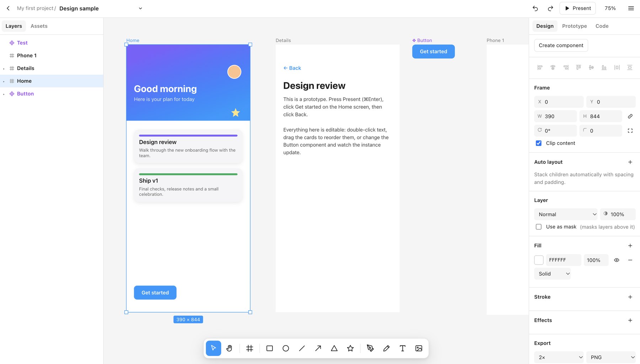Align left icon in Design panel

pos(540,67)
